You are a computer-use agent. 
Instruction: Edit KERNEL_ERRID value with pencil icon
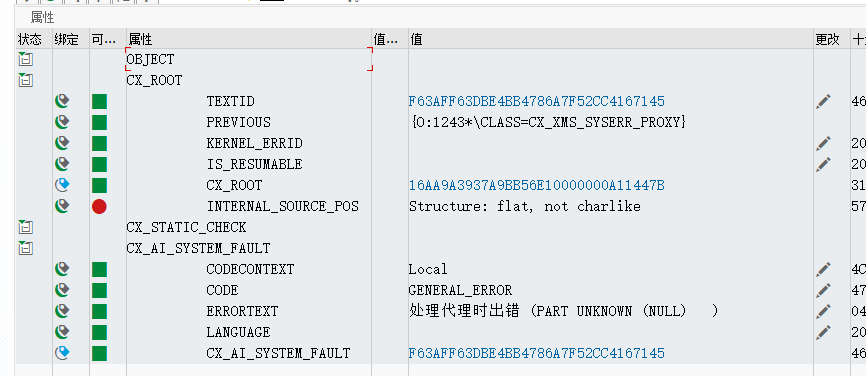coord(823,143)
